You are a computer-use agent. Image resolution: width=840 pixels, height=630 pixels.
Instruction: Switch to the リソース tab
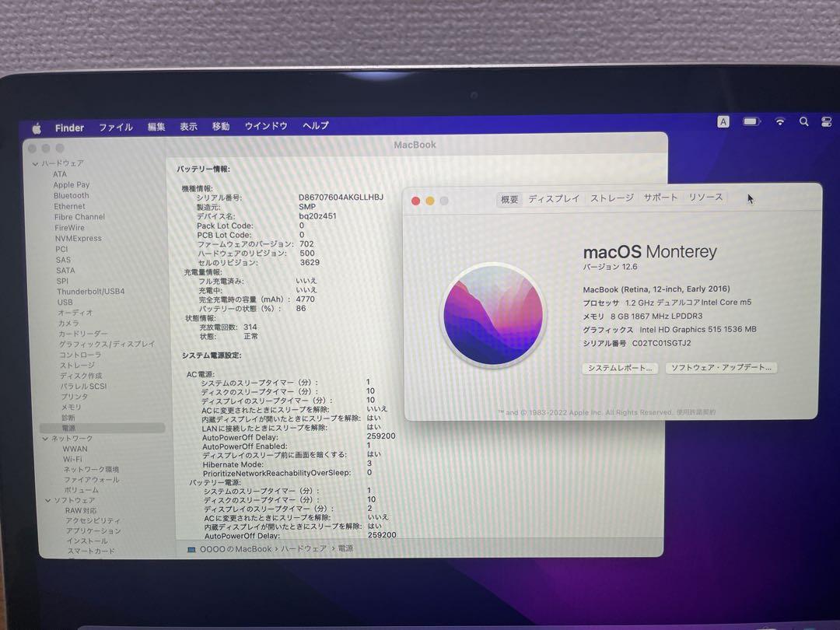point(705,197)
